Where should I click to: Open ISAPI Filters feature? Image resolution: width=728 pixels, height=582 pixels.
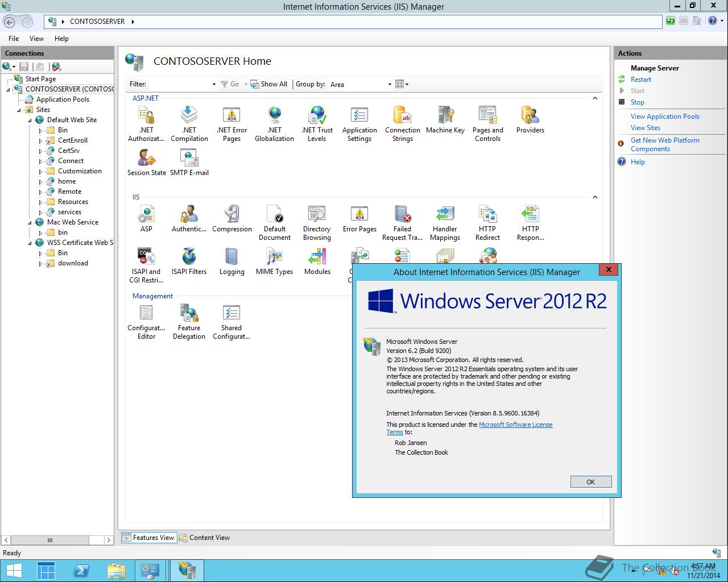click(x=189, y=261)
